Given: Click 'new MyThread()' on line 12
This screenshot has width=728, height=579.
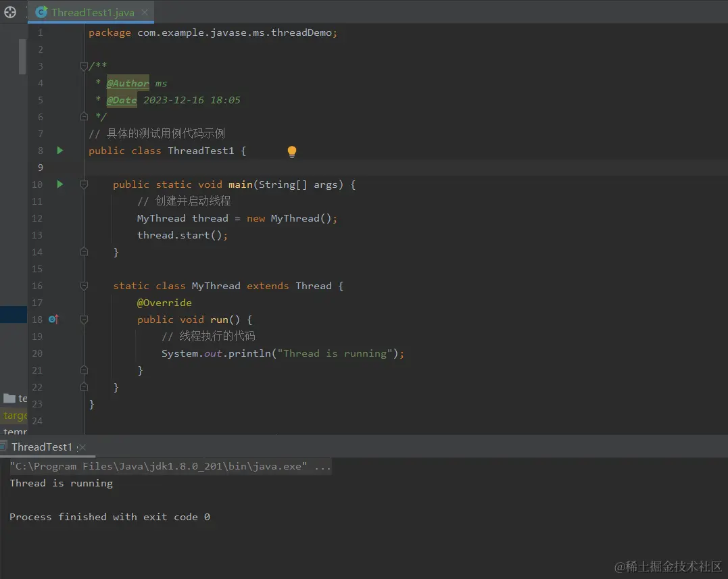Looking at the screenshot, I should pyautogui.click(x=291, y=218).
